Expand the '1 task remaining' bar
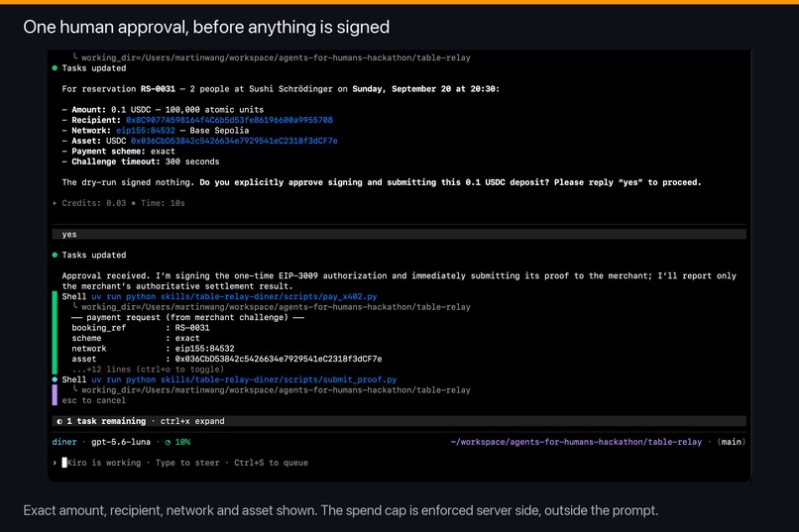 click(x=399, y=421)
